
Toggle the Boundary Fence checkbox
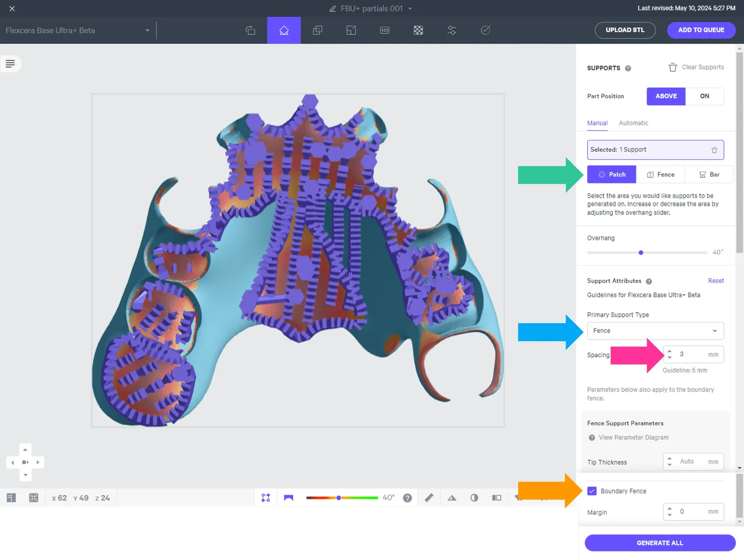coord(592,491)
